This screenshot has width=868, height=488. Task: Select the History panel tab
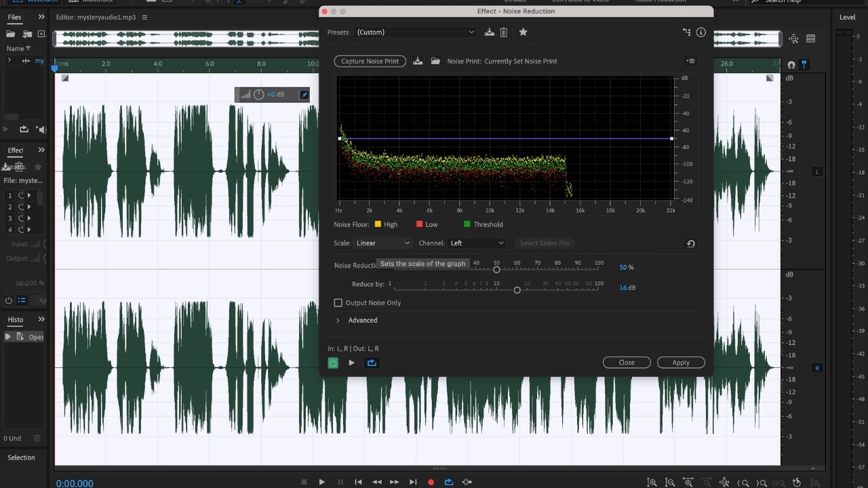(16, 320)
